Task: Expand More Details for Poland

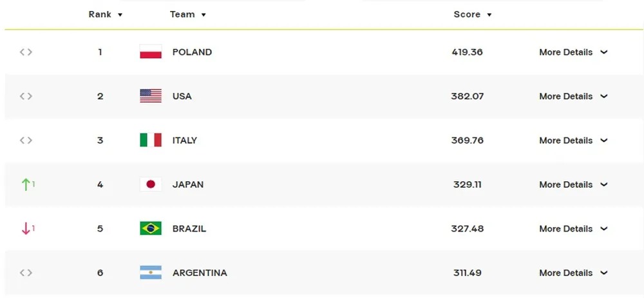Action: (x=573, y=52)
